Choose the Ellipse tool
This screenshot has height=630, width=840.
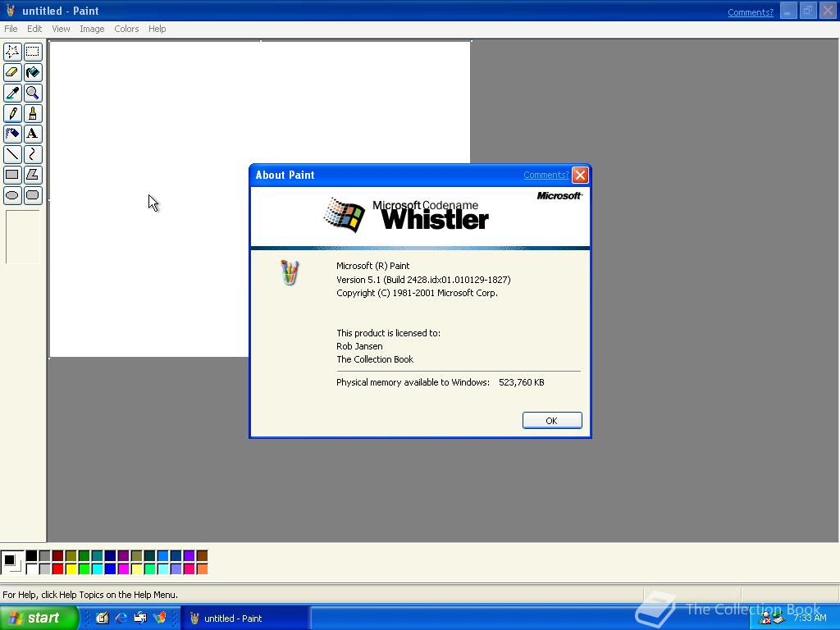pos(12,195)
